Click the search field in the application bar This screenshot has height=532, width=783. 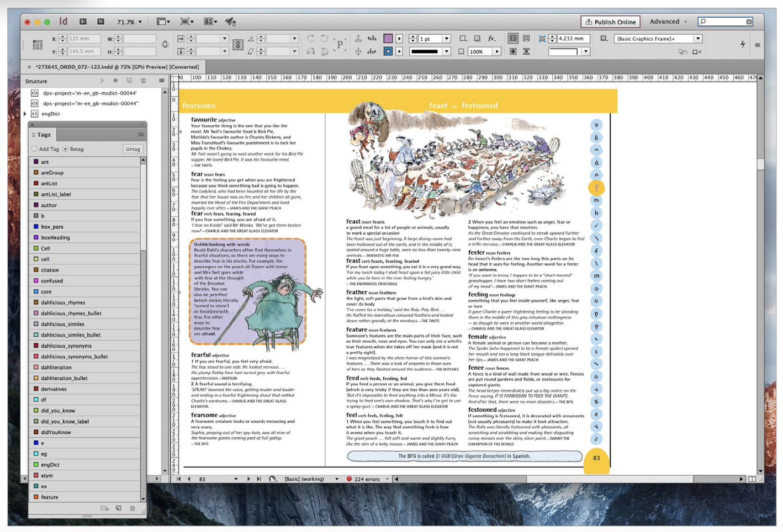(726, 22)
